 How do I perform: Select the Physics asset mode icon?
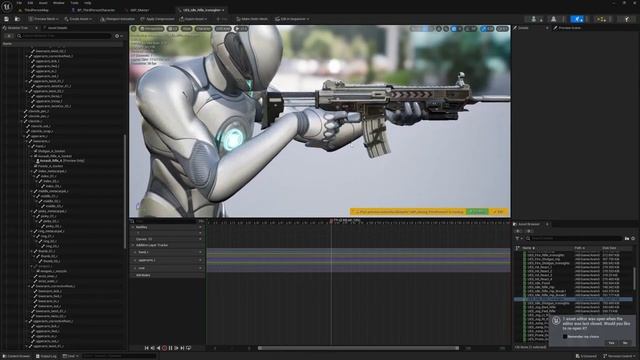(x=627, y=19)
